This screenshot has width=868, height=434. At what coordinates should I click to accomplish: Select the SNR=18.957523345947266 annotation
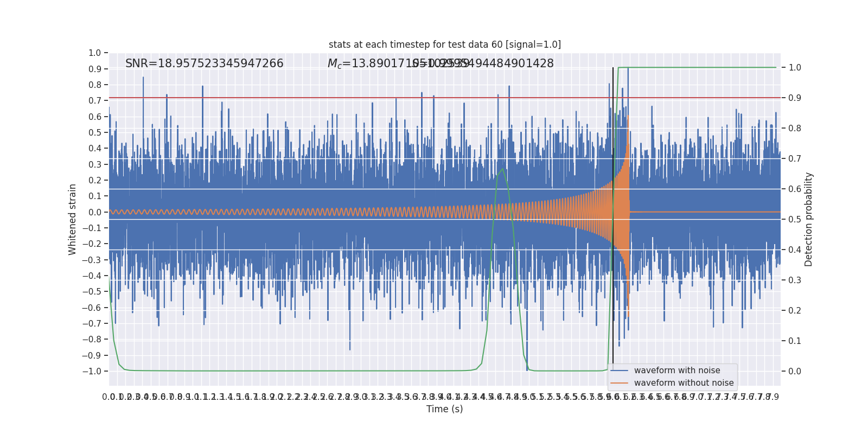205,63
